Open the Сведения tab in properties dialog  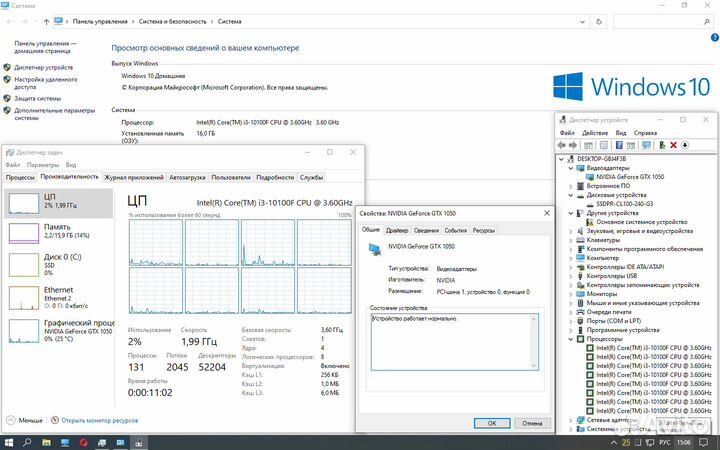coord(426,231)
